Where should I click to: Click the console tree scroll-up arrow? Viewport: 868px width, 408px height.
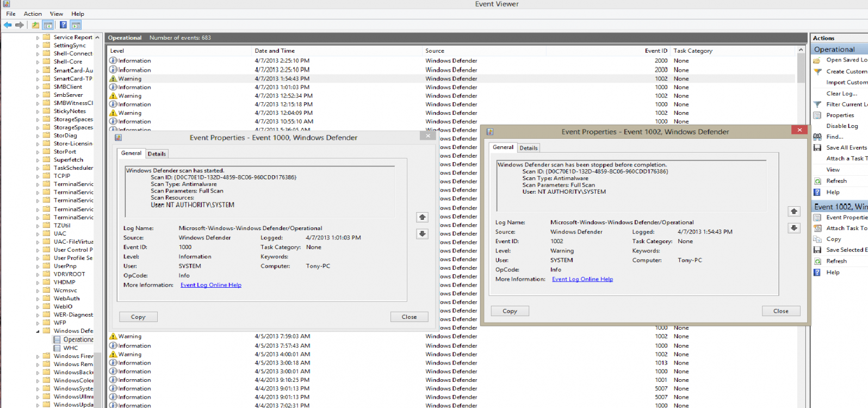97,38
